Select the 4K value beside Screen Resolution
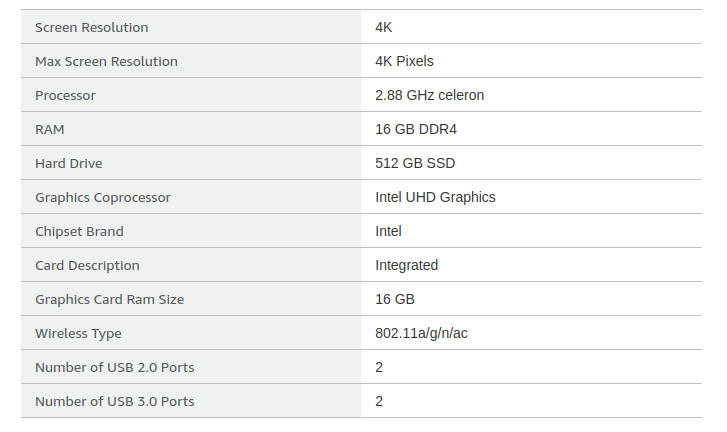The height and width of the screenshot is (432, 727). coord(383,27)
